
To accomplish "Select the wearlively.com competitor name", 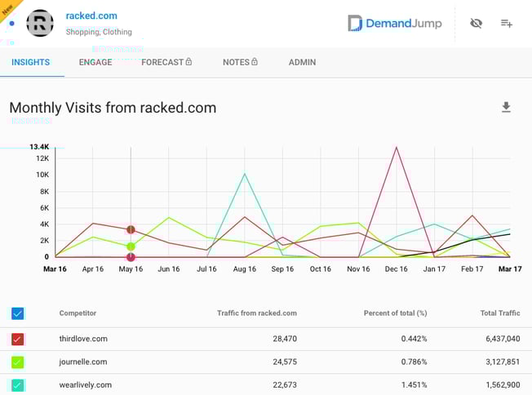I will point(85,385).
